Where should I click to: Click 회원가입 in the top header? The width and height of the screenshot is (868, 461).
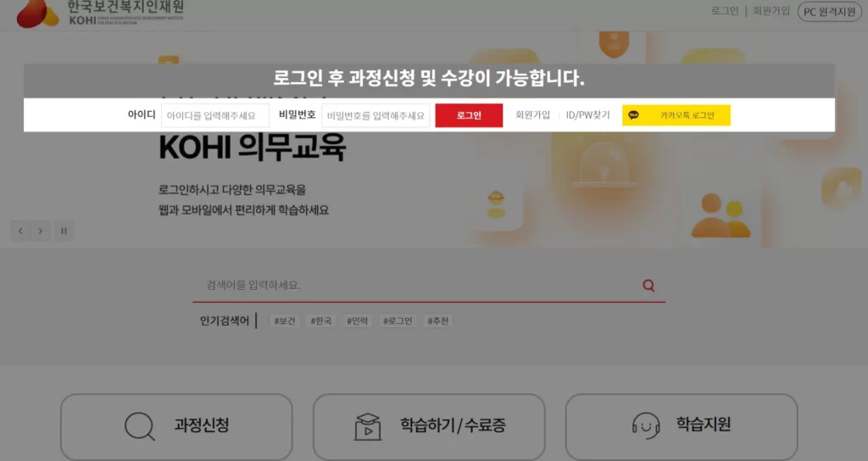(771, 11)
